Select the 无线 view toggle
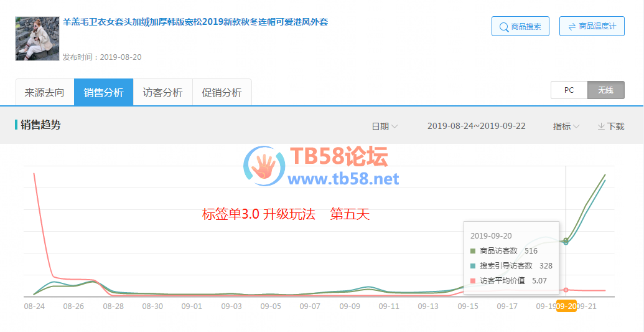This screenshot has width=644, height=332. (605, 90)
